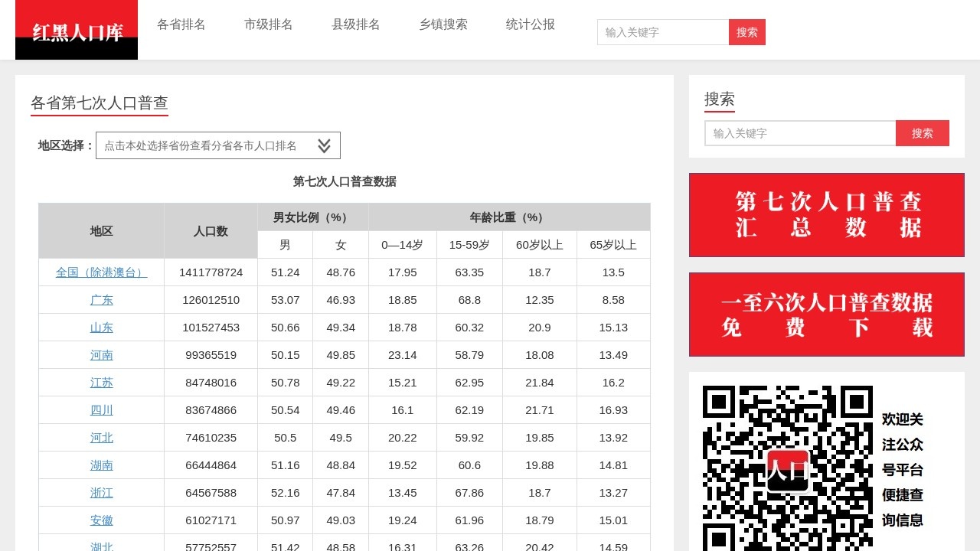The width and height of the screenshot is (980, 551).
Task: Click the top keyword input field
Action: coord(662,31)
